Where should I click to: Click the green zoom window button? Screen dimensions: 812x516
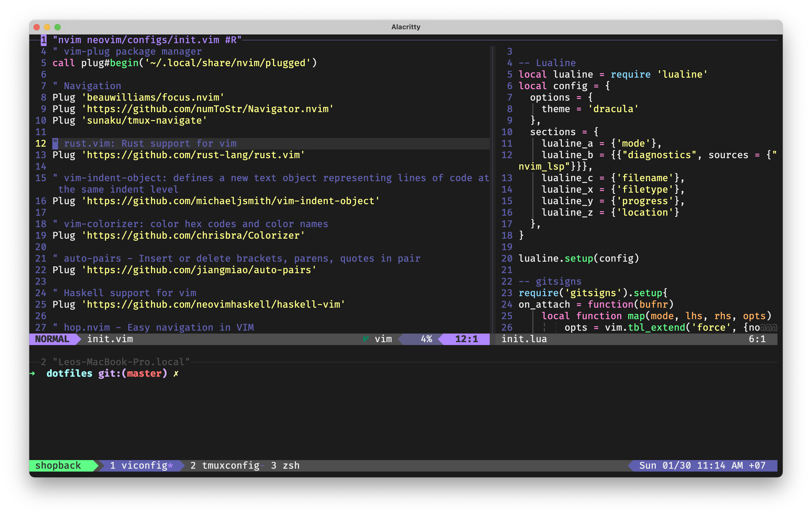tap(58, 27)
